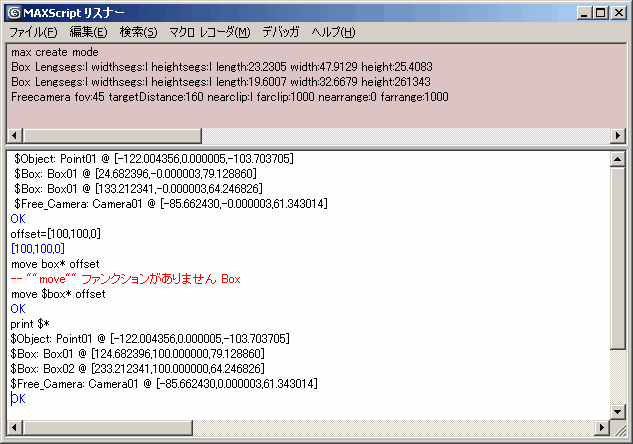Image resolution: width=633 pixels, height=444 pixels.
Task: Click the Freecamera fov:45 line
Action: point(230,97)
